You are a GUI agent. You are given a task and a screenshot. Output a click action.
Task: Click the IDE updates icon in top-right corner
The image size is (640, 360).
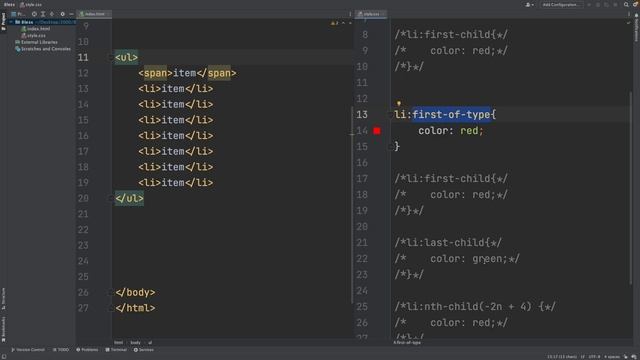(636, 4)
